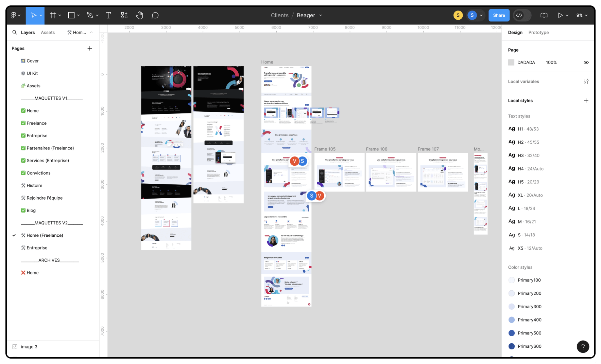Viewport: 601px width, 364px height.
Task: Select the Frame 106 label on canvas
Action: tap(376, 149)
